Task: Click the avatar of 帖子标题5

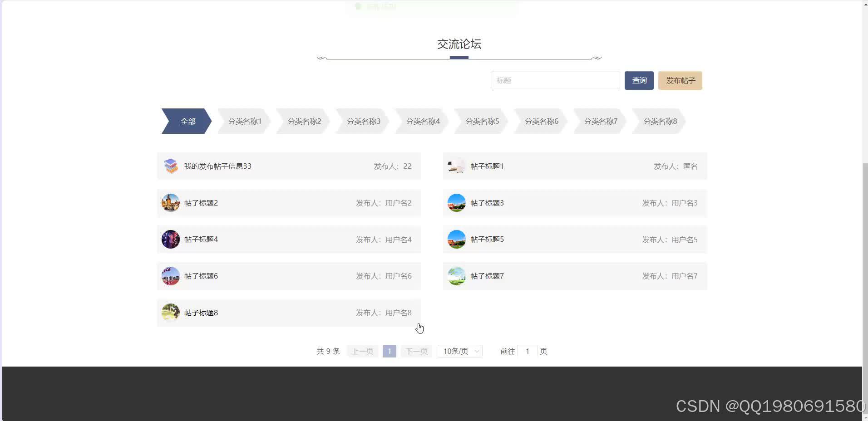Action: coord(456,239)
